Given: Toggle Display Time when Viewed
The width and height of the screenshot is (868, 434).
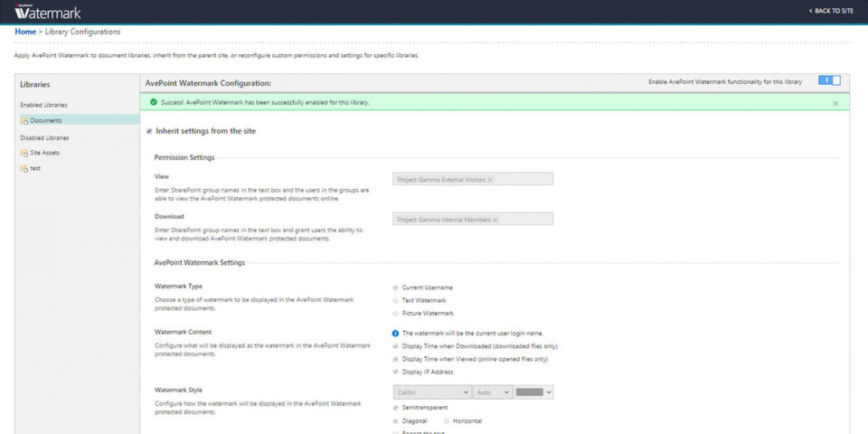Looking at the screenshot, I should coord(395,359).
